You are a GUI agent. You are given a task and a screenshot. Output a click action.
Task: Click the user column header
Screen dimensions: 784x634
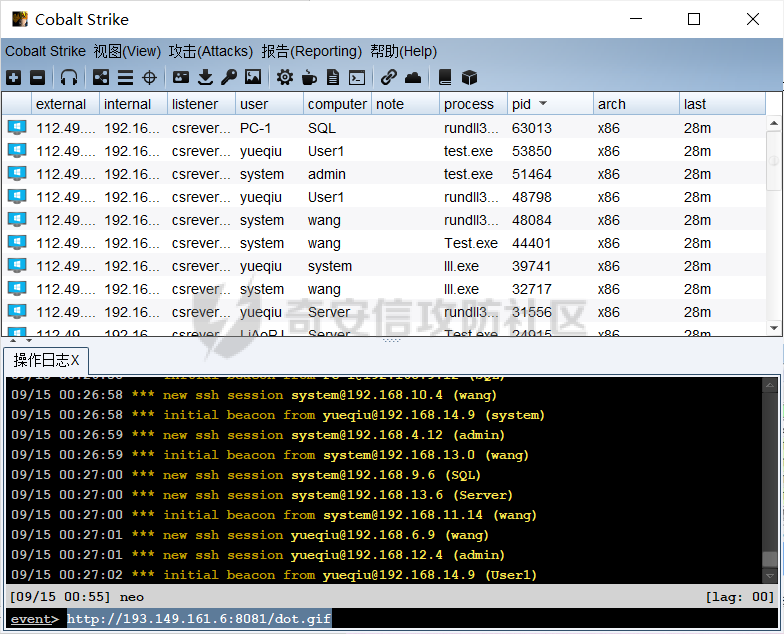click(x=254, y=104)
